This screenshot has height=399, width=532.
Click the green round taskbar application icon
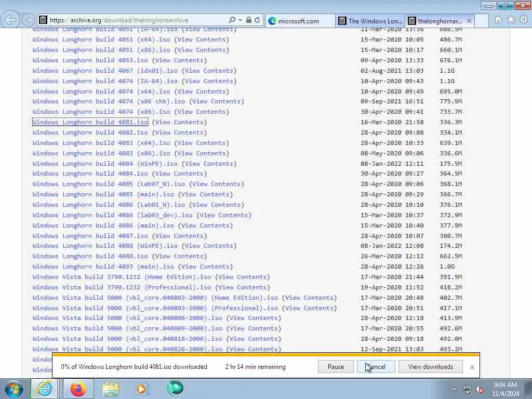[x=175, y=388]
